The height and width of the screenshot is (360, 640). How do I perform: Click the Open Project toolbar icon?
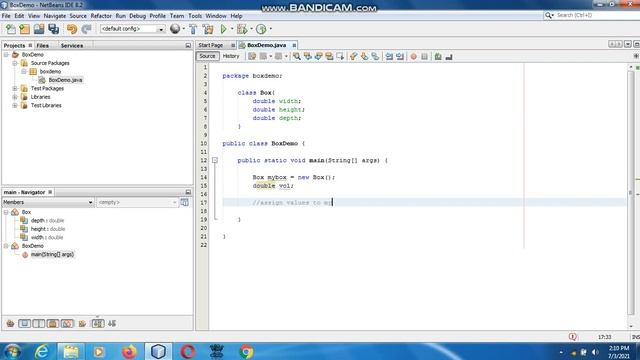[x=39, y=29]
